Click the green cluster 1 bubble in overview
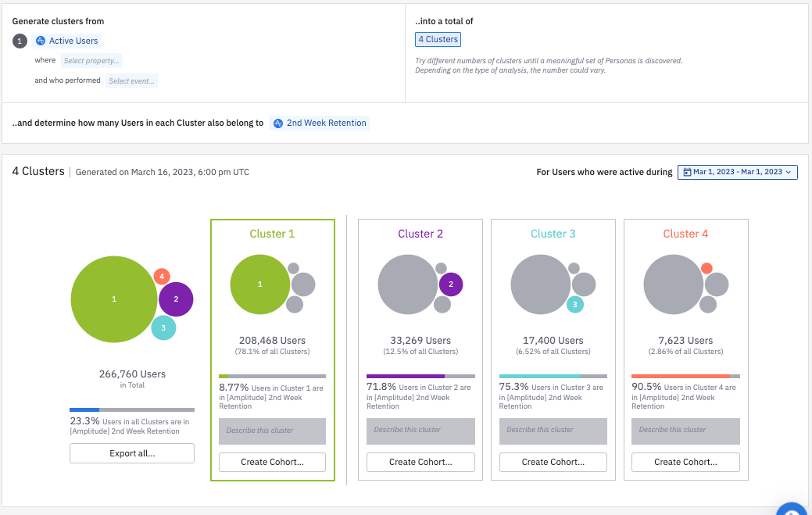Viewport: 812px width, 515px height. [114, 299]
